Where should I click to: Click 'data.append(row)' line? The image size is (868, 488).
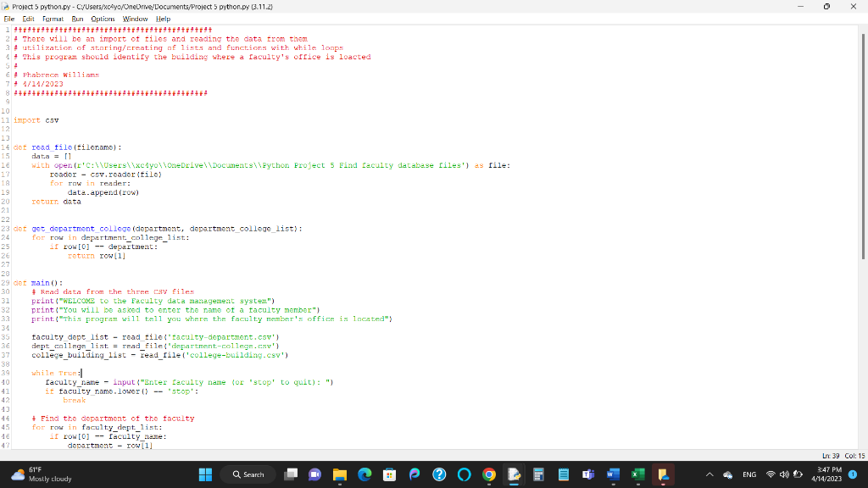(103, 192)
